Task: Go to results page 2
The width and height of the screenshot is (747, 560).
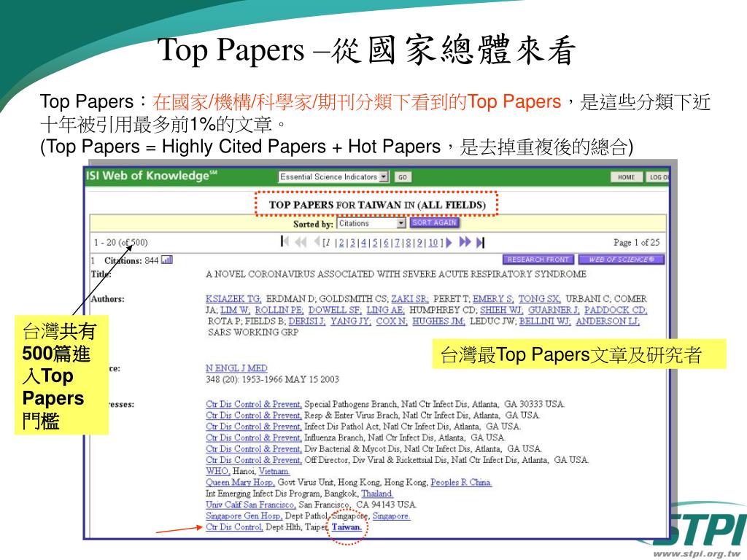Action: pos(341,243)
